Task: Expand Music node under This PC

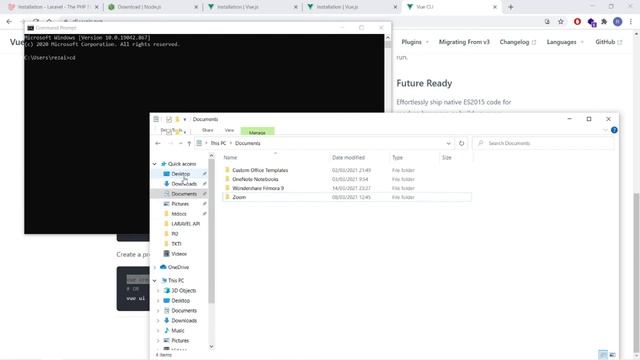Action: point(158,331)
